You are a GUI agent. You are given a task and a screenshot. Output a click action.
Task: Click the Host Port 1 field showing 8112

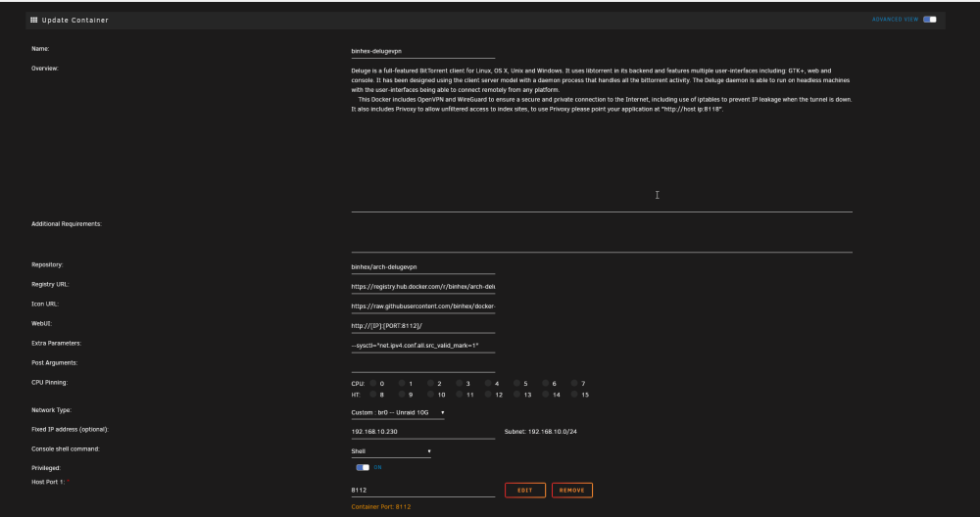point(423,491)
